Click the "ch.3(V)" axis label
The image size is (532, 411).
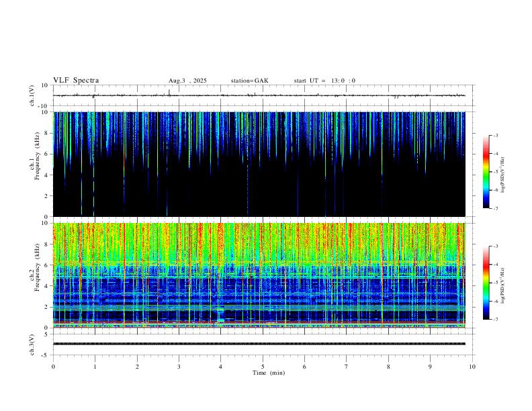[32, 345]
